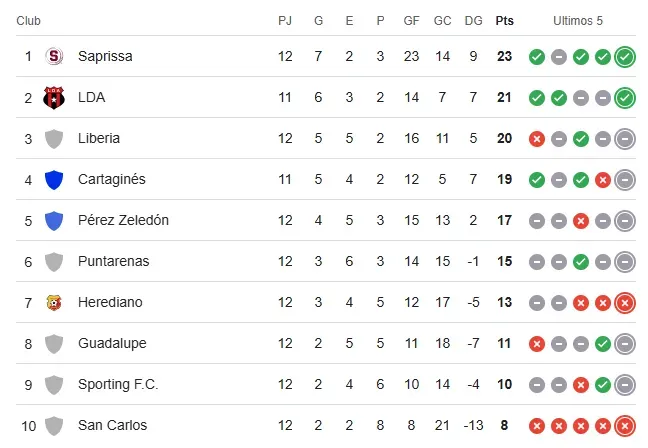Click Saprissa's latest win circled checkmark
648x448 pixels.
625,57
